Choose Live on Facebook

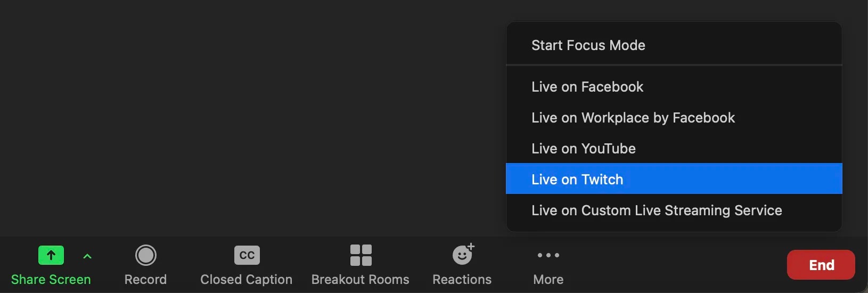coord(587,87)
